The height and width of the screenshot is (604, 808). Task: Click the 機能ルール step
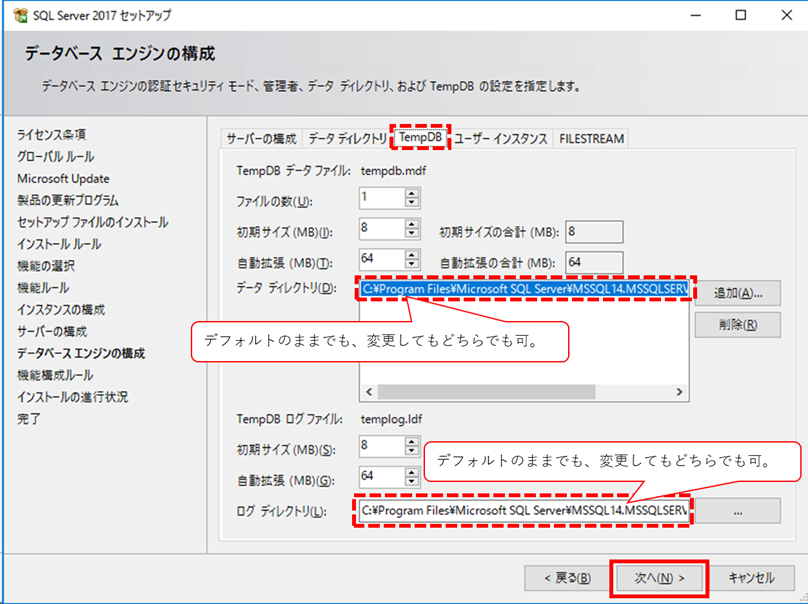coord(43,288)
